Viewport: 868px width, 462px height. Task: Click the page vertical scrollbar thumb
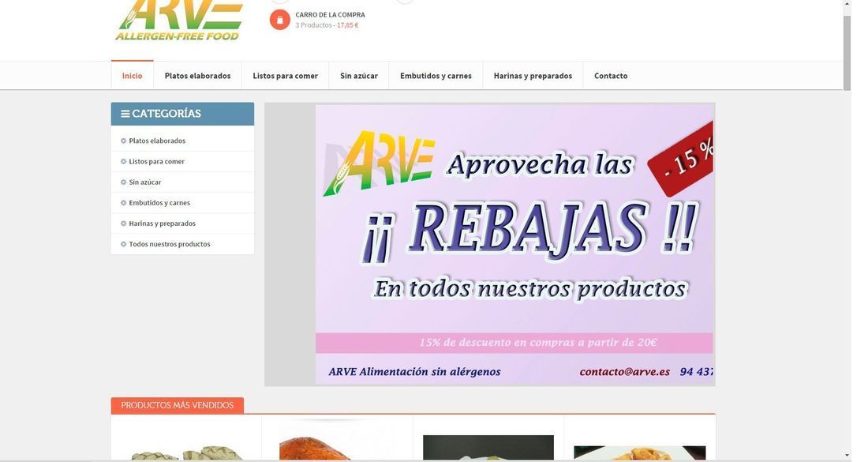coord(847,53)
